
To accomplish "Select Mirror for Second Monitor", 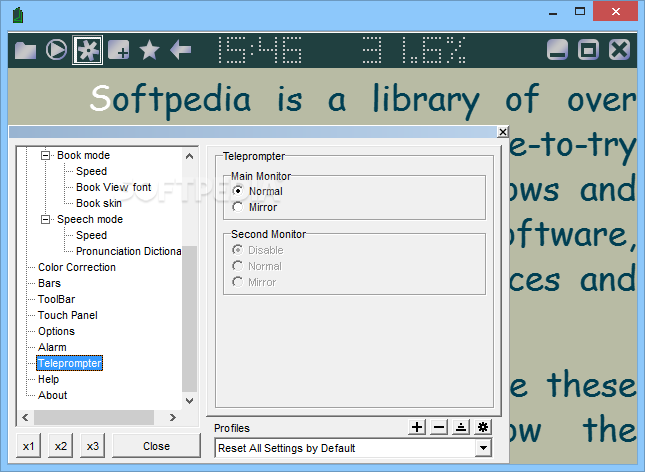I will [x=254, y=282].
